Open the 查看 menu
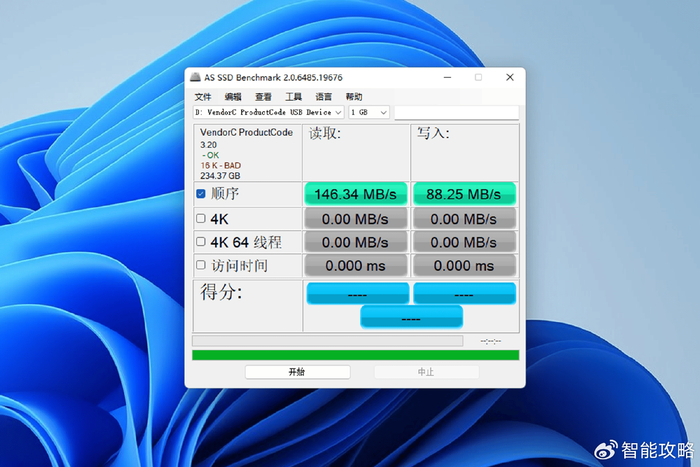Screen dimensions: 700x467 click(263, 97)
